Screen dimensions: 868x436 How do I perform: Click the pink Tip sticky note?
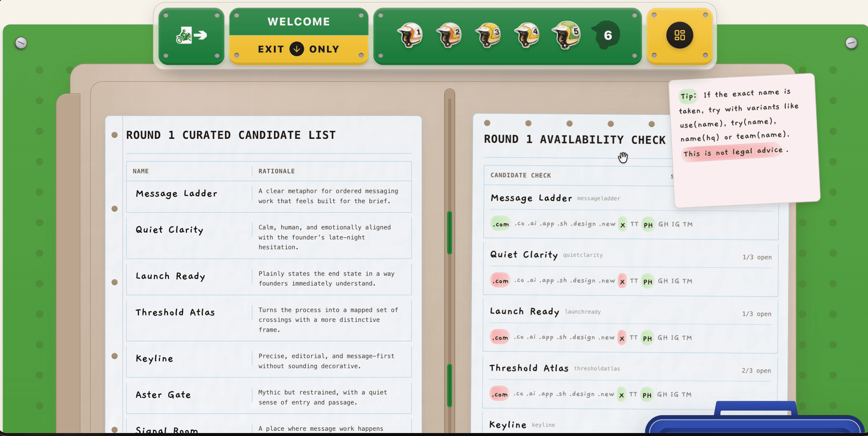click(x=745, y=141)
